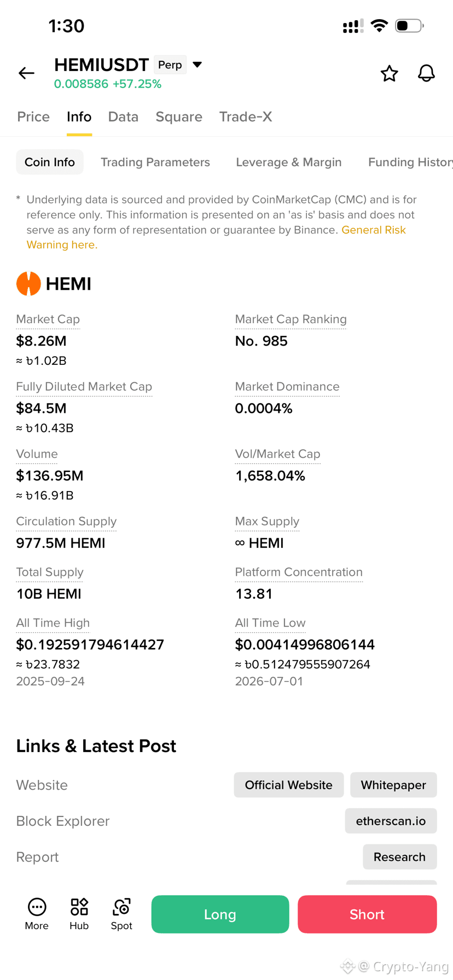453x980 pixels.
Task: Open the Official Website link button
Action: click(289, 785)
